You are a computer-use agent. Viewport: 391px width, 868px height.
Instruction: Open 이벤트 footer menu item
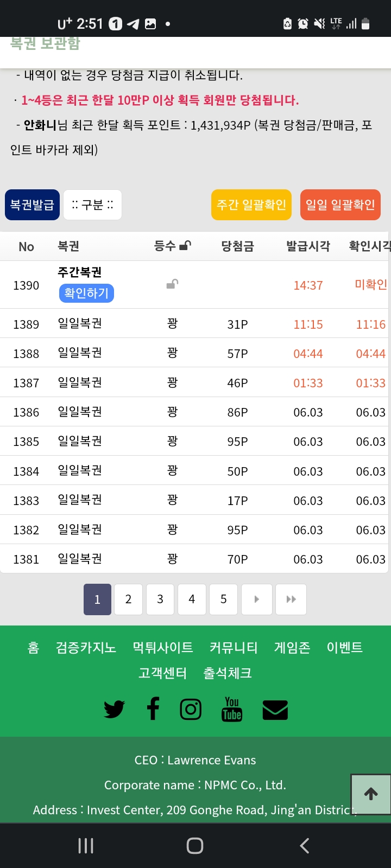click(344, 647)
